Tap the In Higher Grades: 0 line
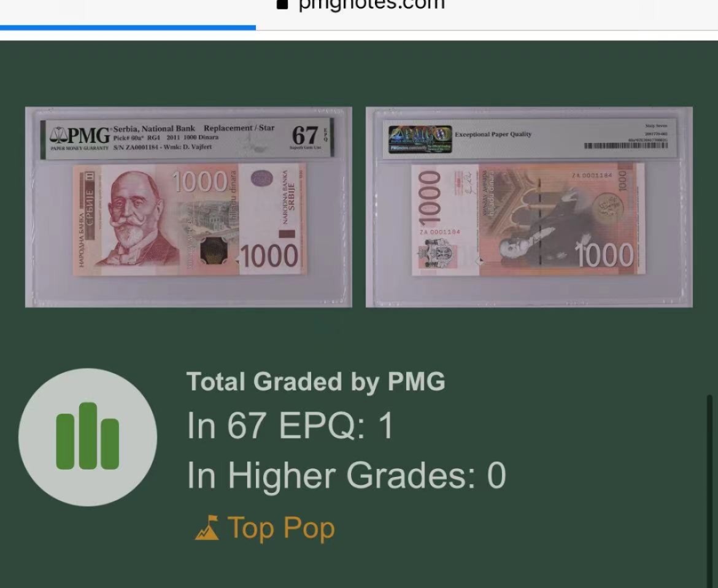Viewport: 718px width, 588px height. click(x=346, y=475)
